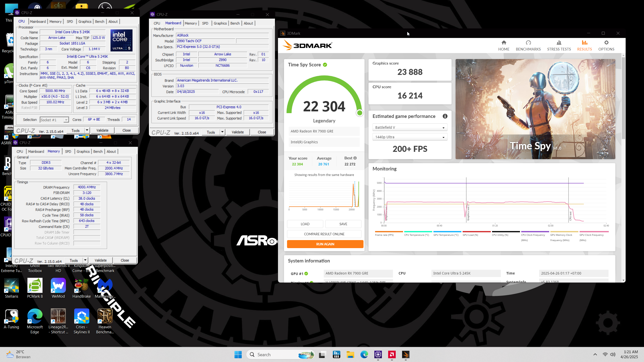
Task: Click the 3DMark taskbar icon
Action: pyautogui.click(x=406, y=354)
